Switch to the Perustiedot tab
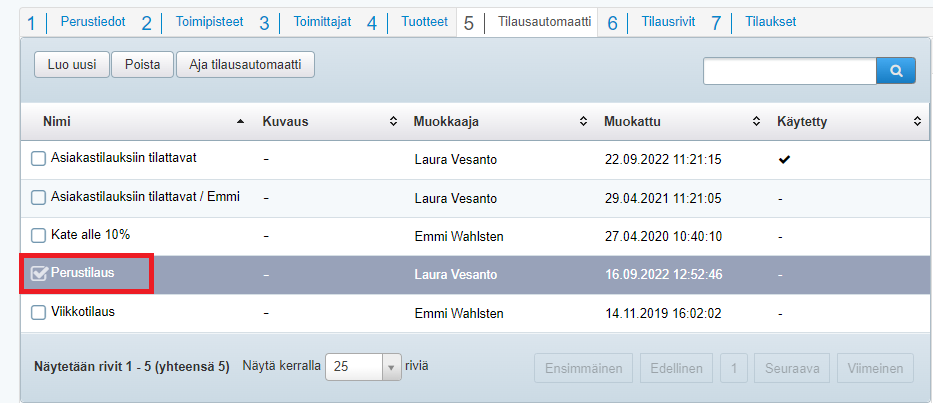933x403 pixels. (x=92, y=22)
